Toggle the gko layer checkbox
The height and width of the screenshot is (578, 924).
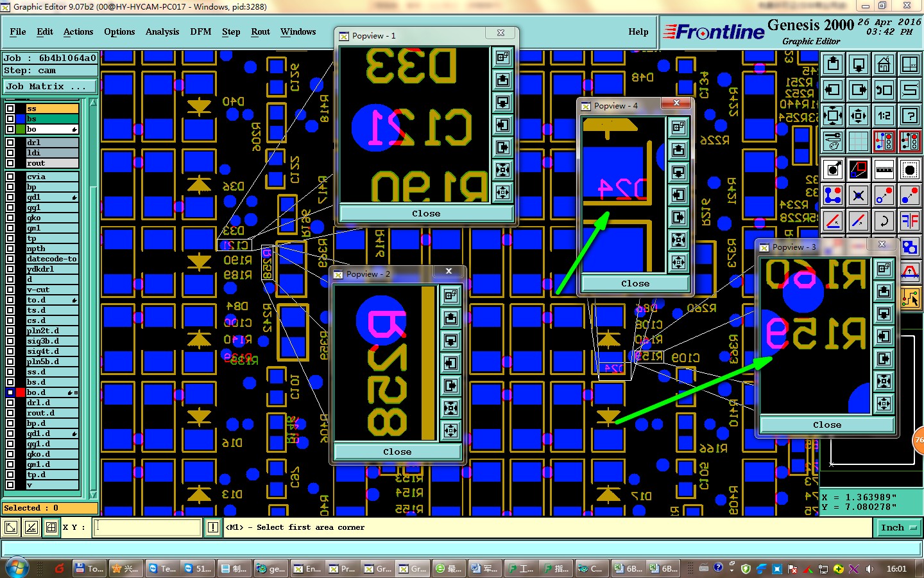coord(10,218)
